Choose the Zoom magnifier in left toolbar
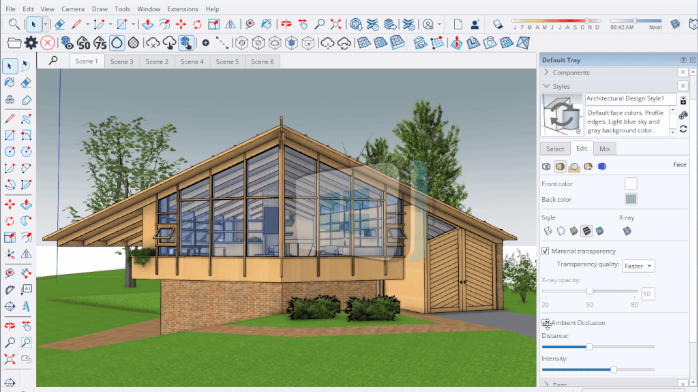Screen dimensions: 698x392 9,342
